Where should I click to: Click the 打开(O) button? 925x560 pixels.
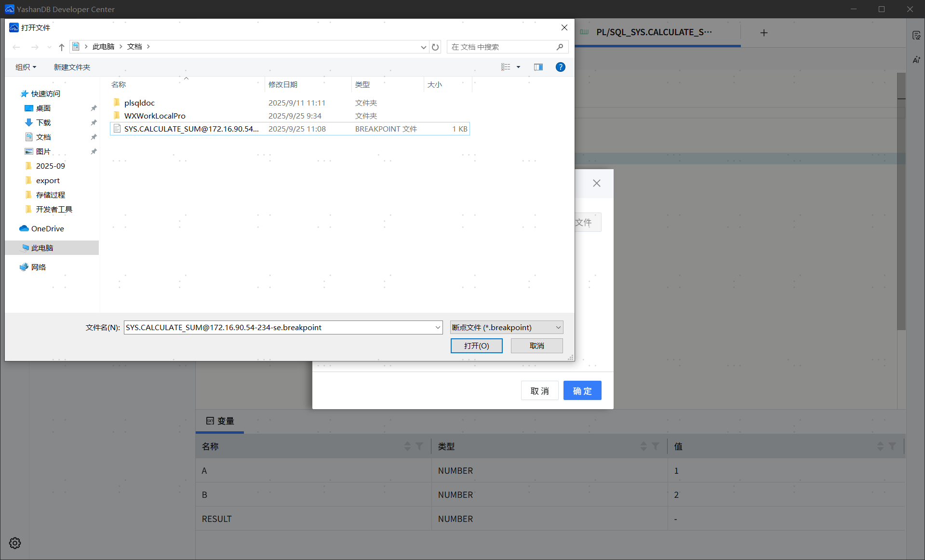click(x=476, y=346)
